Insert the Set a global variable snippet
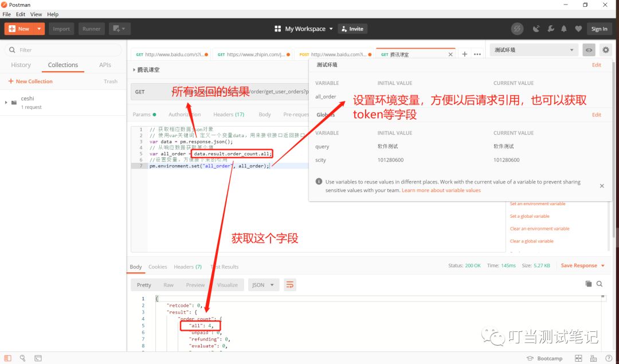The image size is (619, 364). tap(530, 216)
